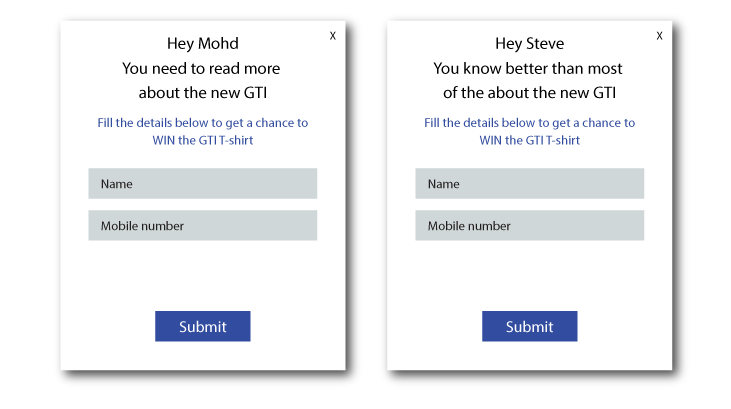
Task: Focus Name field in Steve's popup
Action: [529, 184]
